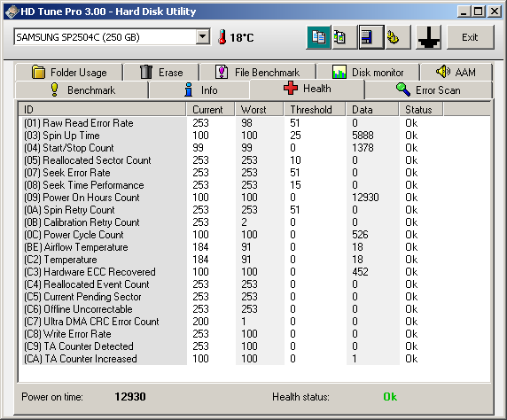This screenshot has width=507, height=420.
Task: Select the Ultra DMA CRC Error Count row
Action: tap(254, 322)
